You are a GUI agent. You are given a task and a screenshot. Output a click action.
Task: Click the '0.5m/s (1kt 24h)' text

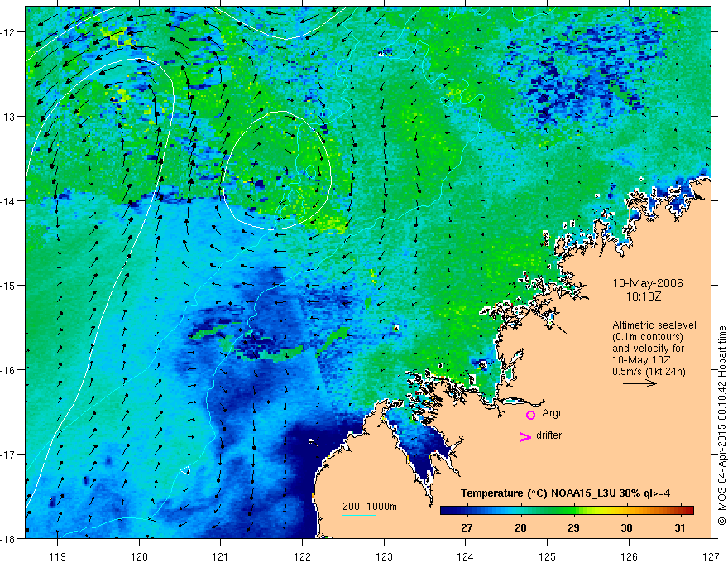point(649,371)
